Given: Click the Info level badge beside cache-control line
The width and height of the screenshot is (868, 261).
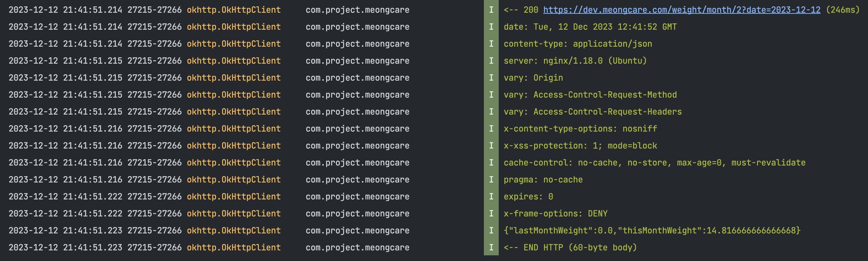Looking at the screenshot, I should [491, 163].
